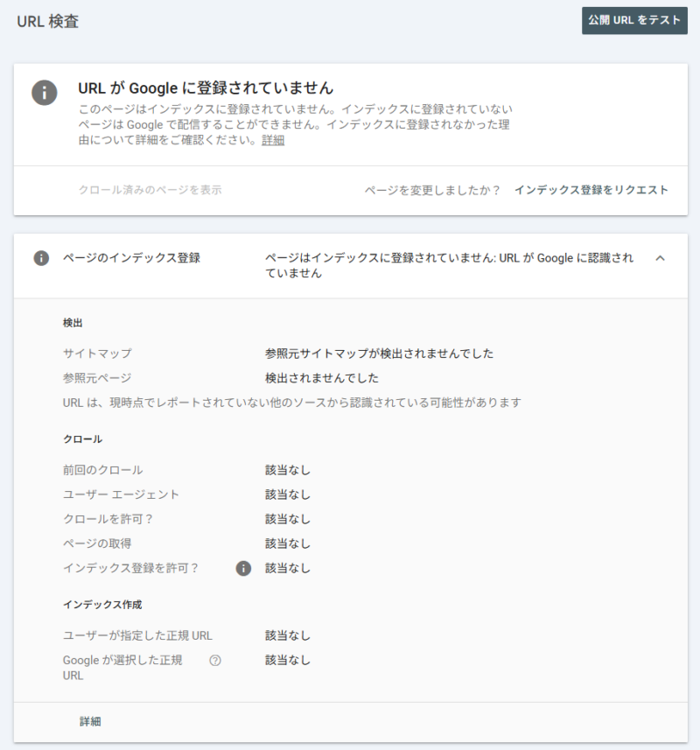Select the "サイトマップ" row label
The height and width of the screenshot is (750, 700).
(97, 354)
